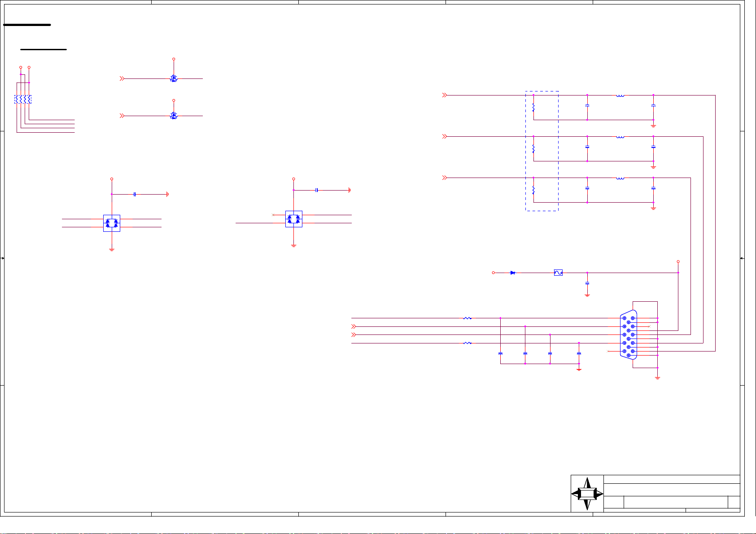This screenshot has height=534, width=756.
Task: Click the right diode-array protection component
Action: (x=294, y=219)
